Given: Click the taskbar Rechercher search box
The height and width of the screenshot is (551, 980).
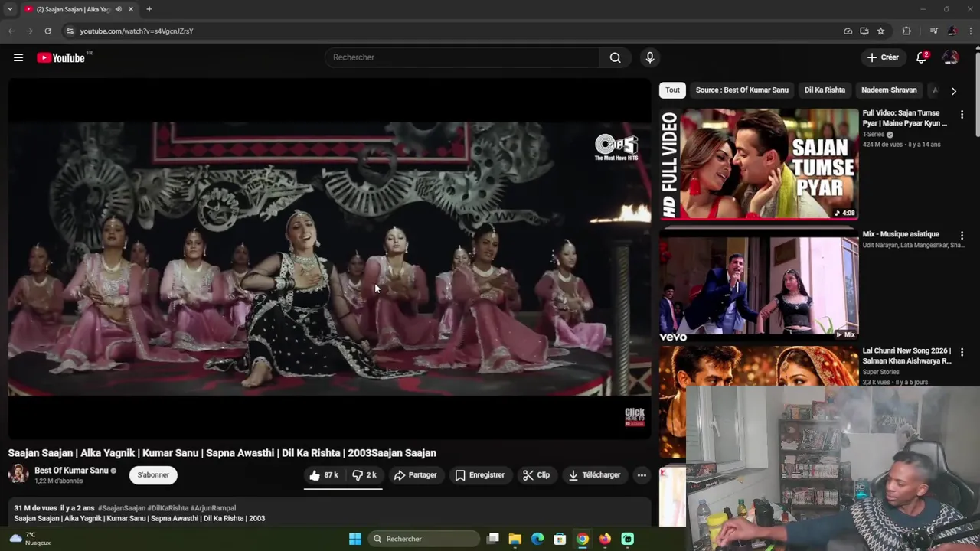Looking at the screenshot, I should coord(425,539).
